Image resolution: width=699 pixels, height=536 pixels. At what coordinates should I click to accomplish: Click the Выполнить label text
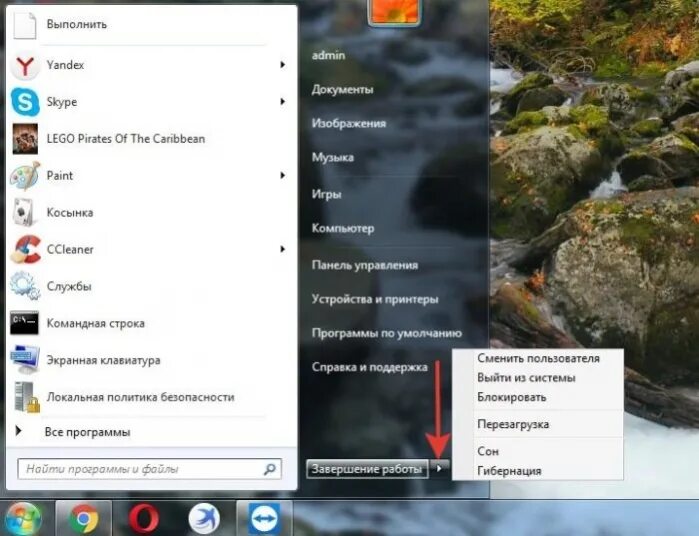pyautogui.click(x=77, y=24)
